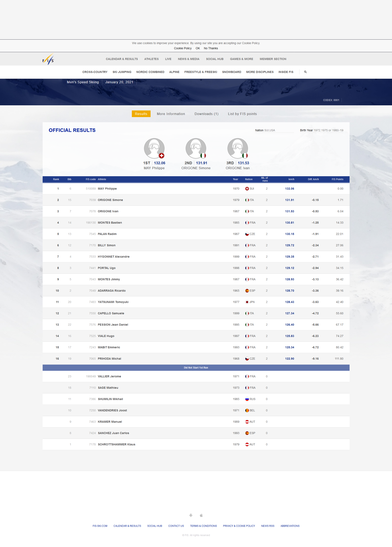Open the Nation filter dropdown

click(274, 130)
